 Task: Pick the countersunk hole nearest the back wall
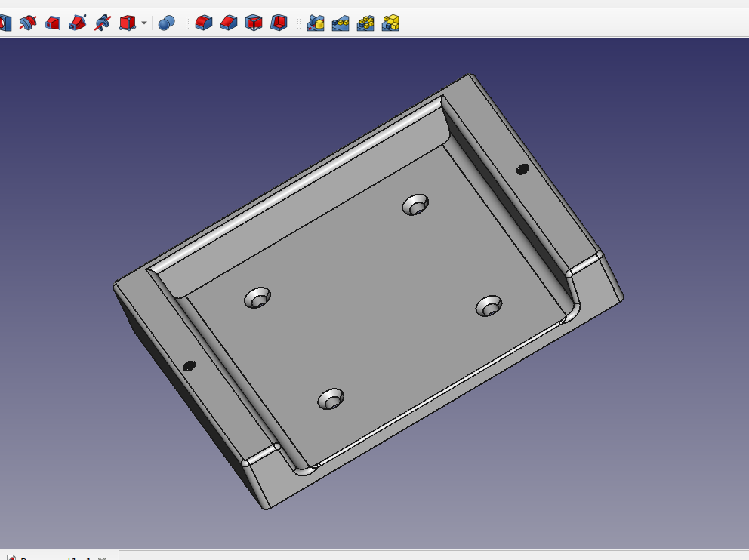click(x=415, y=205)
